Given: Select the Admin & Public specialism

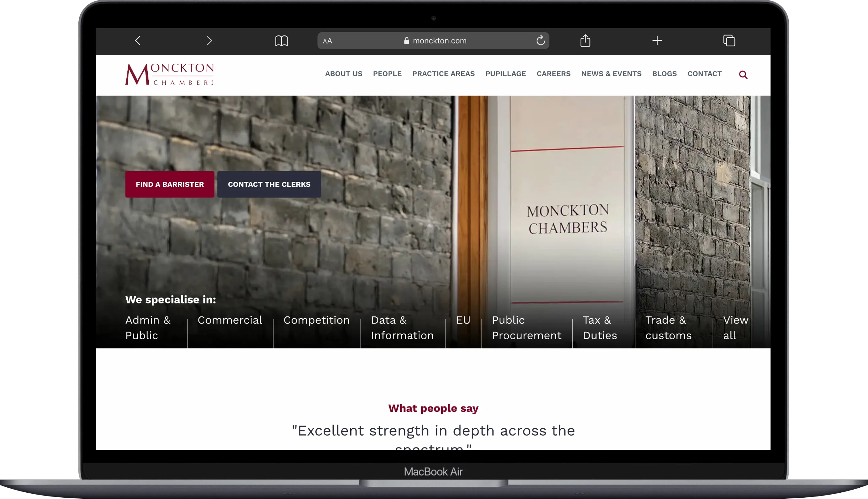Looking at the screenshot, I should 148,328.
